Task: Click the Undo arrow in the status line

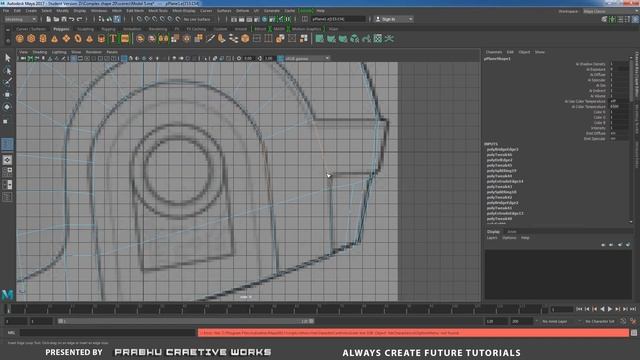Action: point(71,19)
